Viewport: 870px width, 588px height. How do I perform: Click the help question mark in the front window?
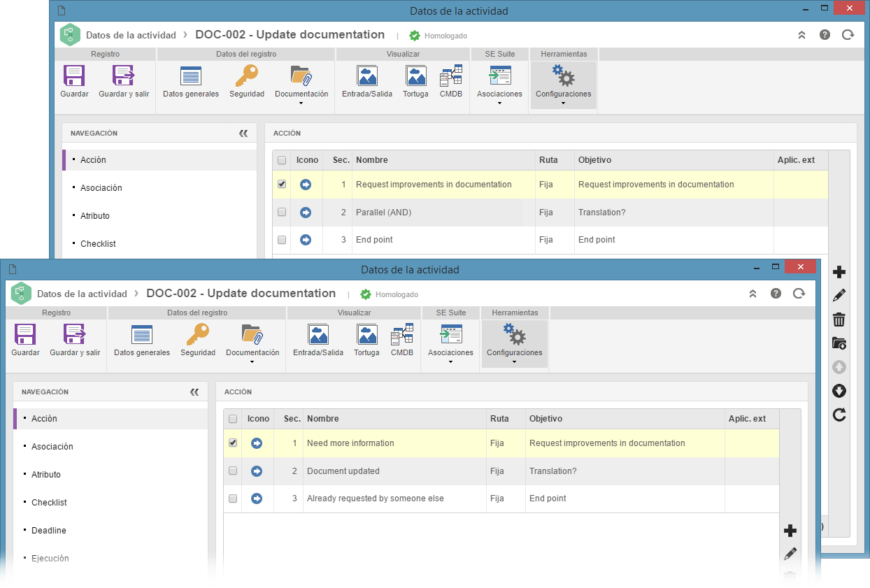[776, 293]
